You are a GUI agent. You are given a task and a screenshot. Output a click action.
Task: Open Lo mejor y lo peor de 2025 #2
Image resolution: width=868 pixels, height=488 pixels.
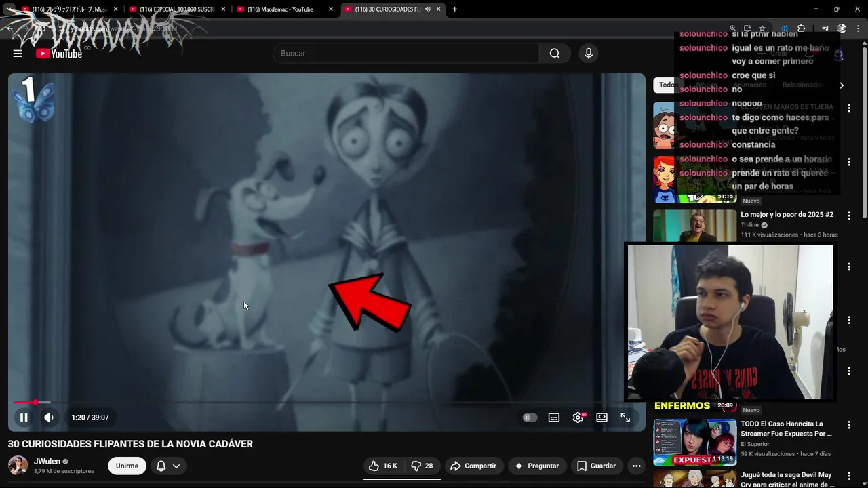click(787, 215)
